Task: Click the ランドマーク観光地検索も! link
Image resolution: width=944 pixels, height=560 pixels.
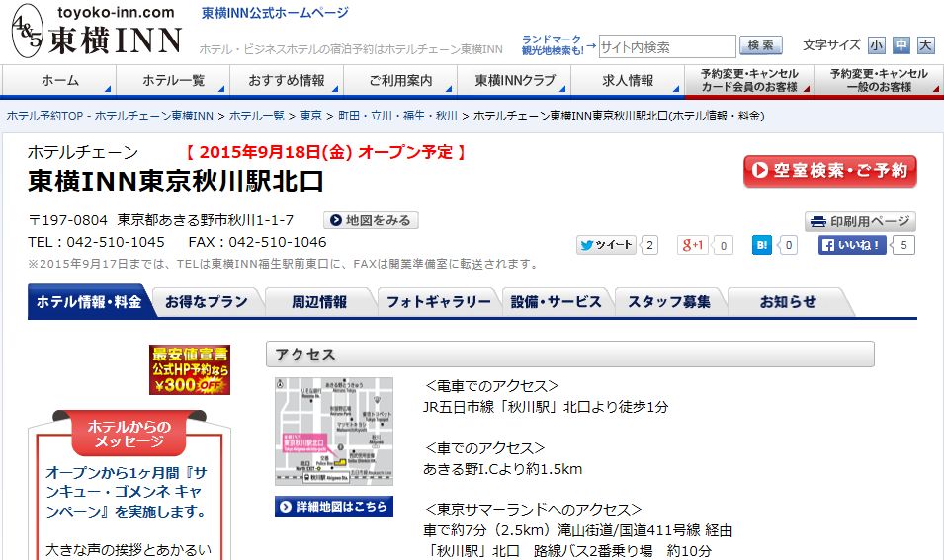Action: click(x=553, y=45)
